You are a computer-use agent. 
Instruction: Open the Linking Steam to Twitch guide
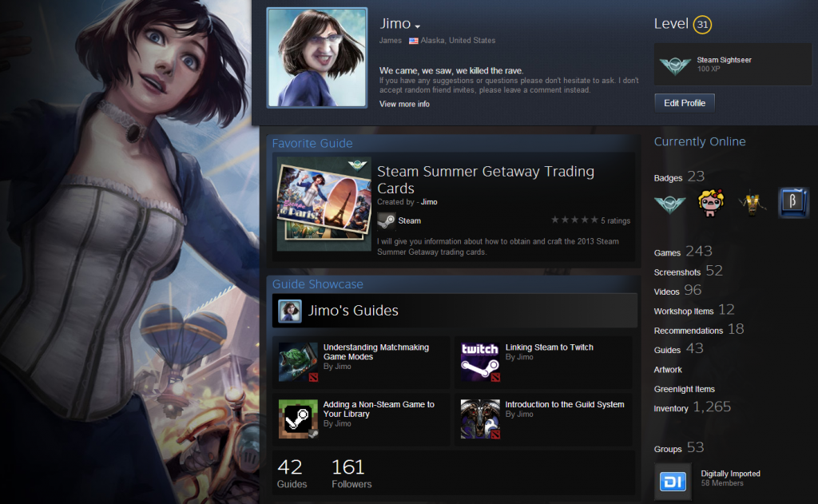click(x=549, y=348)
